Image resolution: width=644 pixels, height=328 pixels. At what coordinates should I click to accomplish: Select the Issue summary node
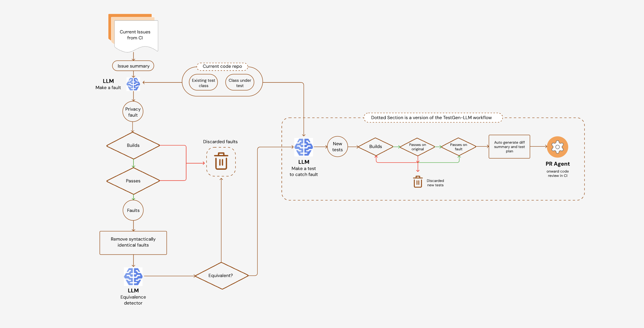tap(133, 66)
